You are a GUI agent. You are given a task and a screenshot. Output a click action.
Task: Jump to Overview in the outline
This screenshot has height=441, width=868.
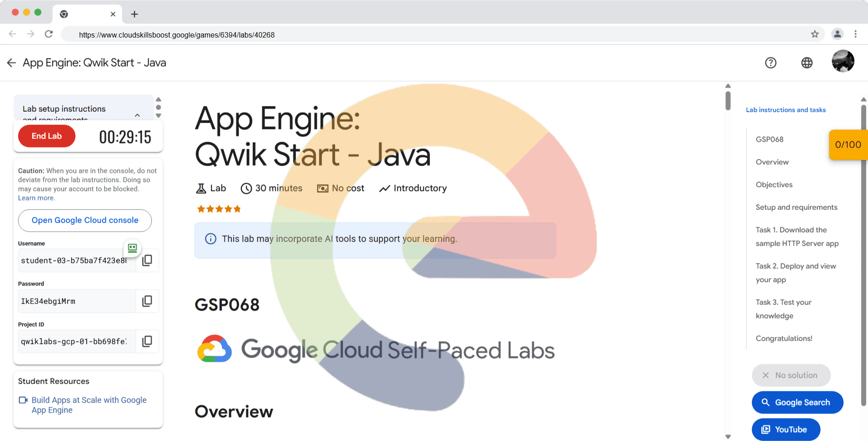[x=772, y=162]
